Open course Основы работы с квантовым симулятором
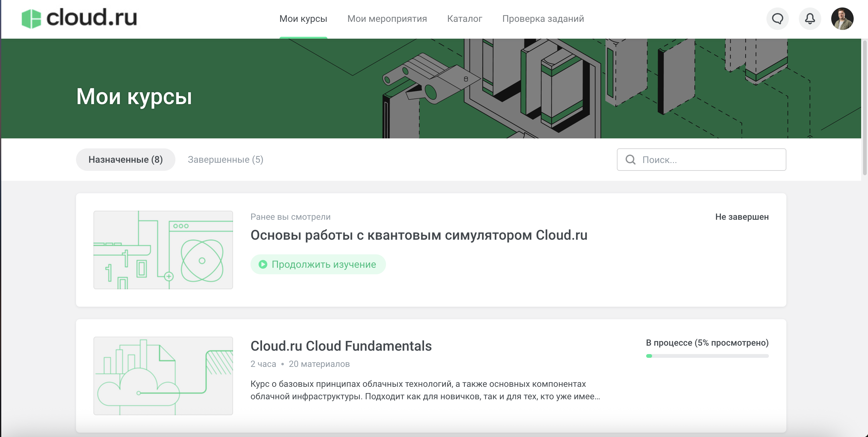Screen dimensions: 868x437 point(419,235)
